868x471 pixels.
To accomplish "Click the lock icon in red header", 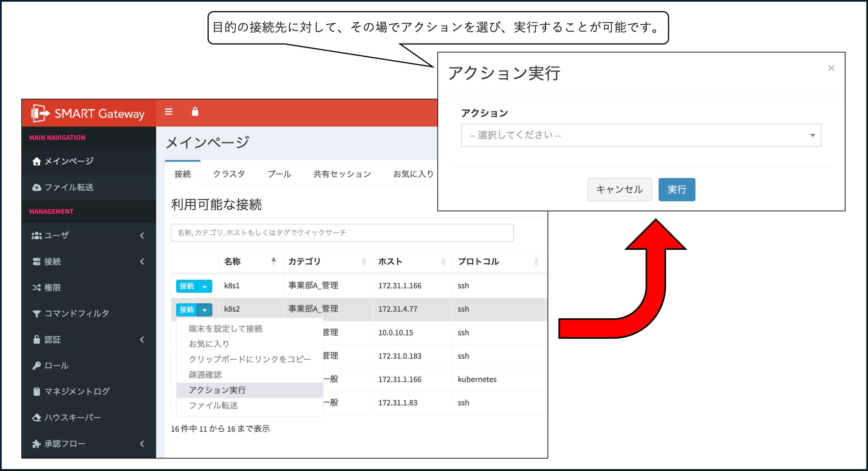I will pos(195,112).
